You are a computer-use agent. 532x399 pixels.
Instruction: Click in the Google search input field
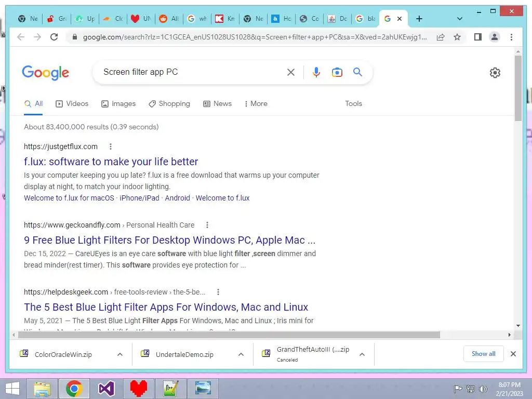tap(192, 72)
